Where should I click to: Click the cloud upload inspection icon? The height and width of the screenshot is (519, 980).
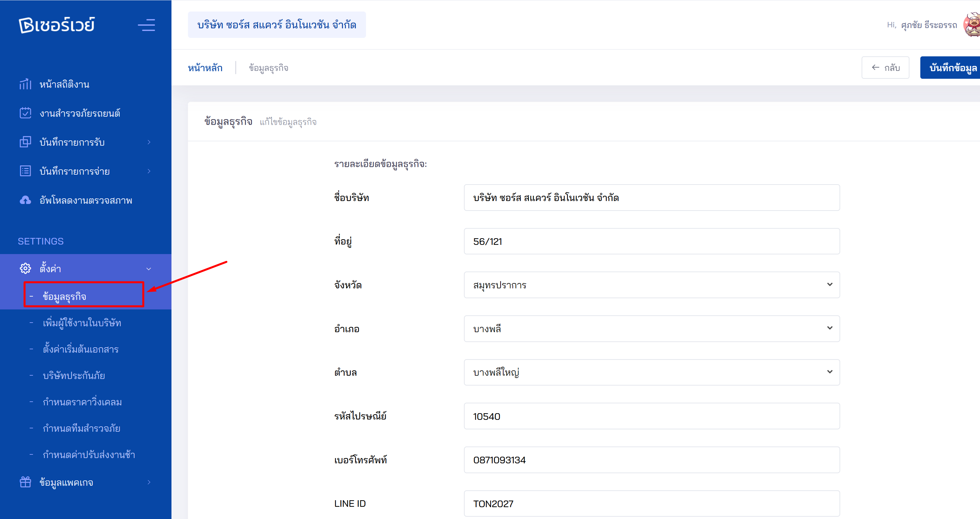(25, 200)
